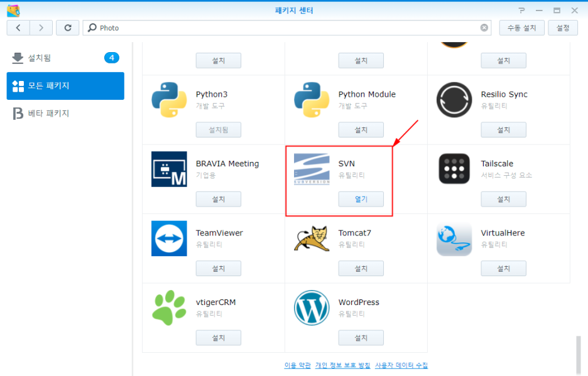This screenshot has height=376, width=588.
Task: Open help with question mark icon
Action: tap(521, 11)
